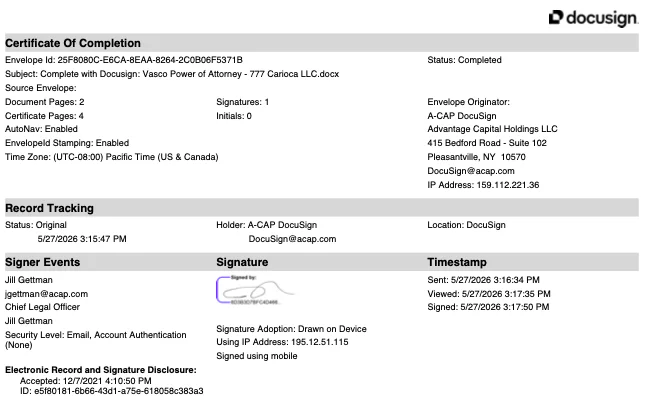
Task: Click the Timestamp column header
Action: pos(457,262)
